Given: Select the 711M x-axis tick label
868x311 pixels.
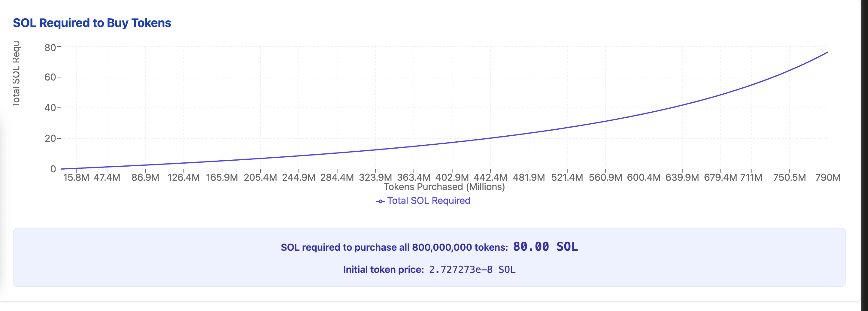Looking at the screenshot, I should point(751,178).
